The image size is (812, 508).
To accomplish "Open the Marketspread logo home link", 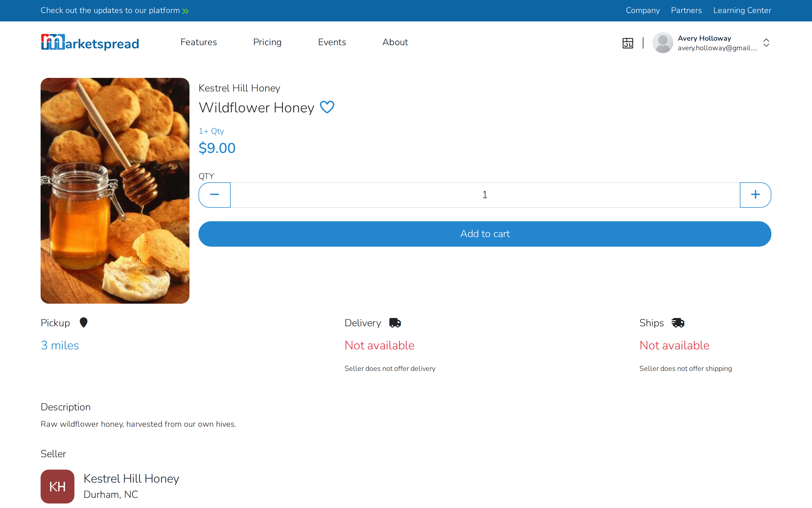I will point(90,43).
